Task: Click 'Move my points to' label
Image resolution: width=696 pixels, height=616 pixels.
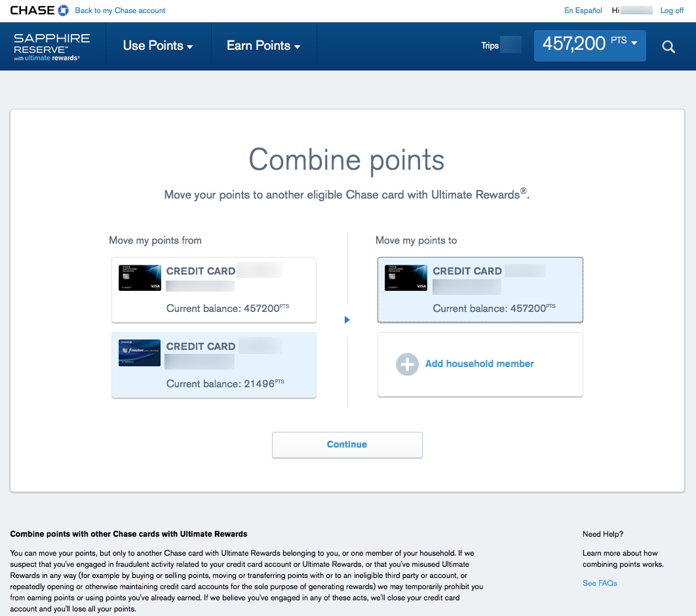Action: (416, 241)
